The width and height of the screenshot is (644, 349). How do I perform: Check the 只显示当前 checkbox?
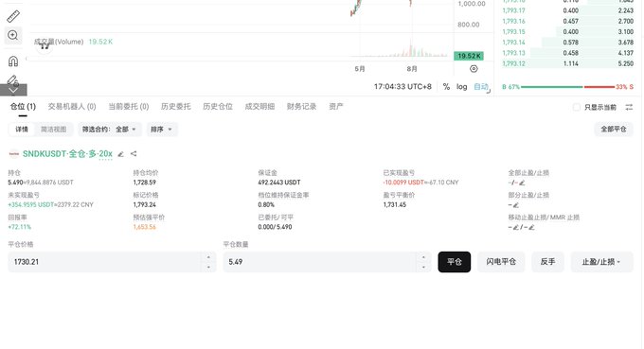tap(577, 107)
